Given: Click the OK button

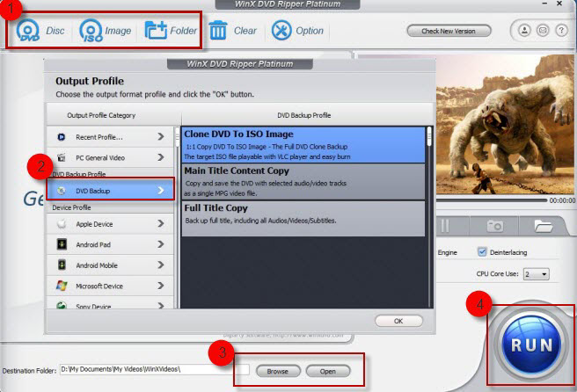Looking at the screenshot, I should 398,321.
